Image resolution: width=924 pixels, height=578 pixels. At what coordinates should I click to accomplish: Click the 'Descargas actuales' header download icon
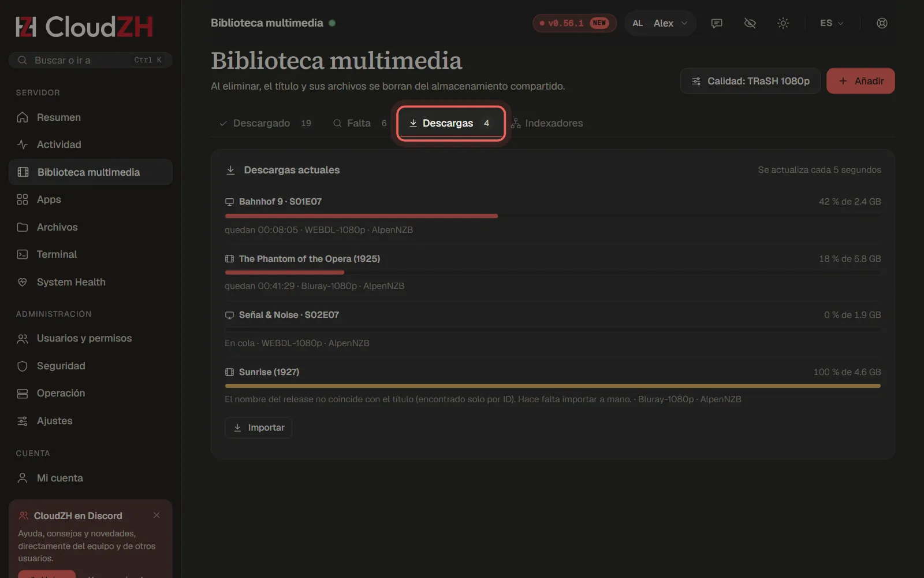point(230,170)
